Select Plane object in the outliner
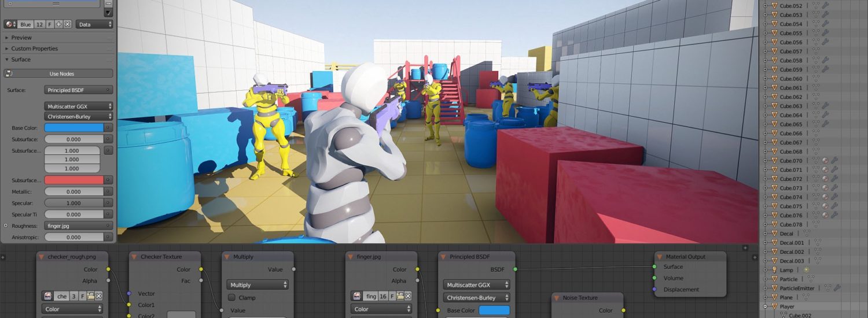 786,297
